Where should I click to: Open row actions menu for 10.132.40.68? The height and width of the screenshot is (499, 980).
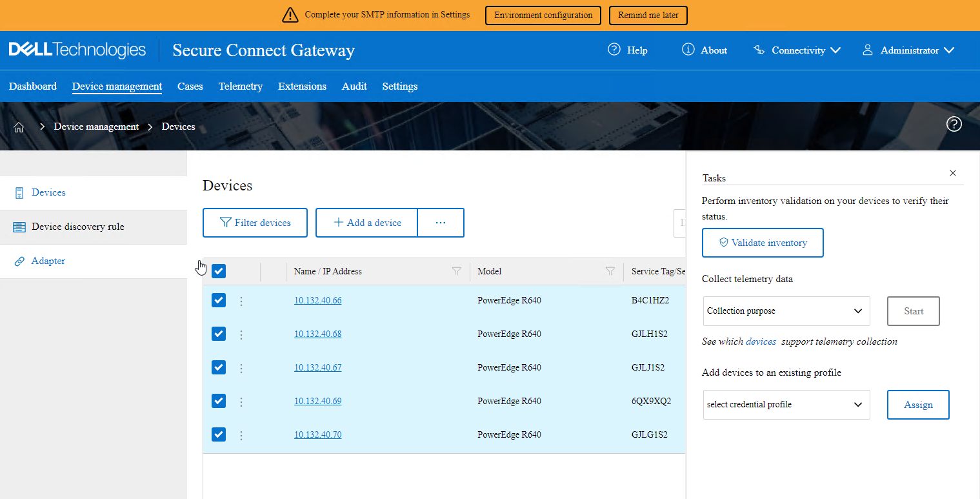click(x=241, y=334)
